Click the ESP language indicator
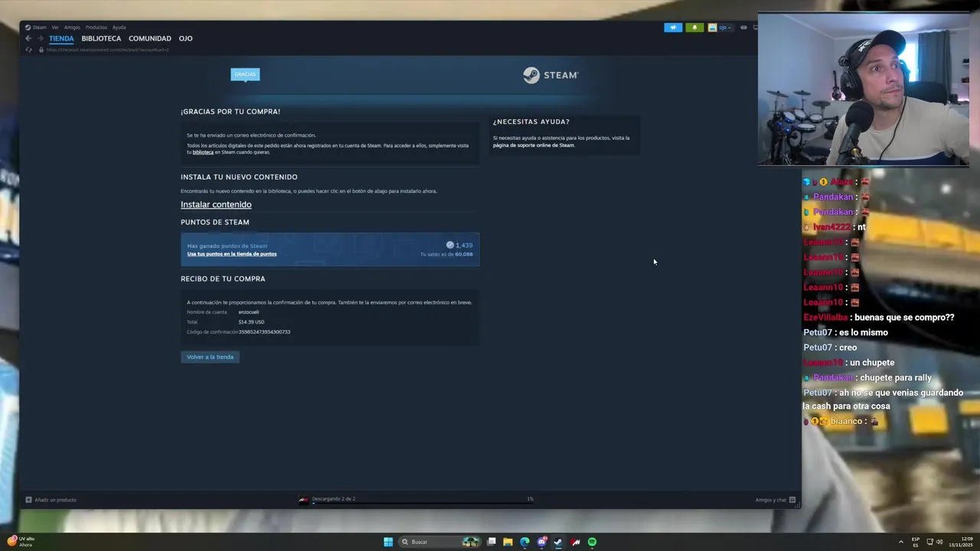Image resolution: width=980 pixels, height=551 pixels. click(x=916, y=542)
